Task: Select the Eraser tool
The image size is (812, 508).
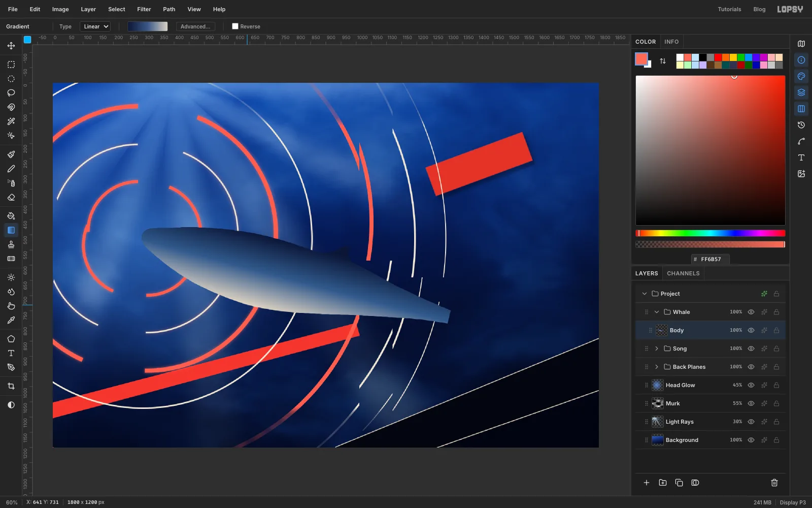Action: tap(11, 197)
